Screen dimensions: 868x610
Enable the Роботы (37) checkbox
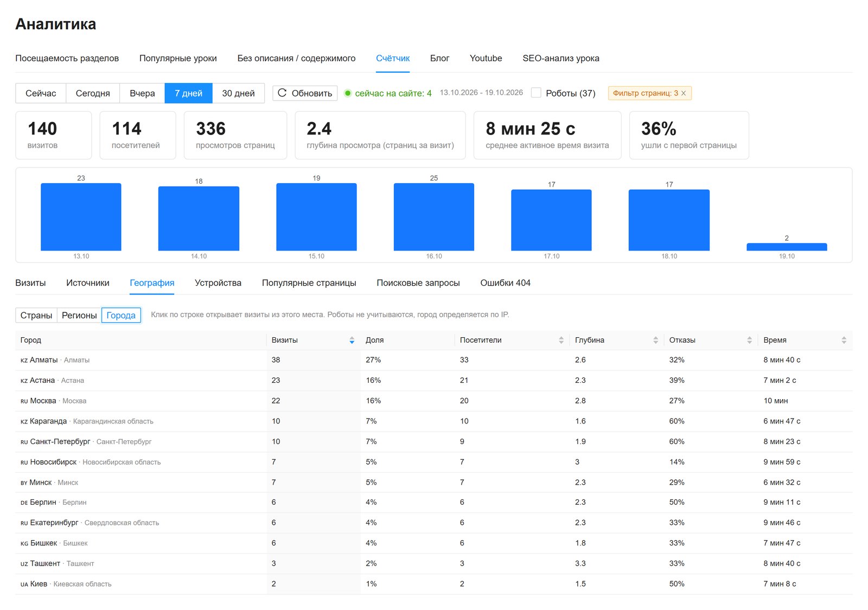click(536, 93)
